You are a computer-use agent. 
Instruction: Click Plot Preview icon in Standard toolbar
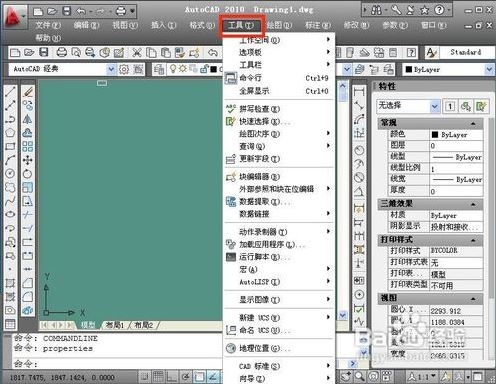pos(76,52)
